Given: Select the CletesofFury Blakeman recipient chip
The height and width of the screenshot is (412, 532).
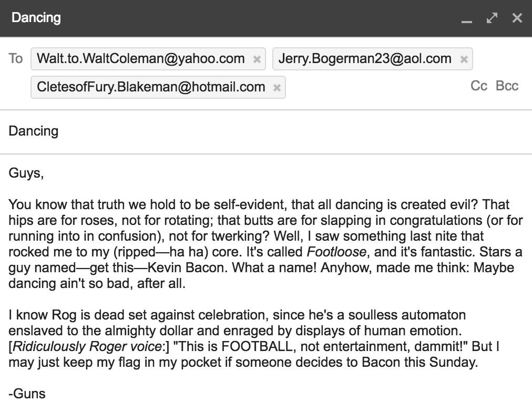Looking at the screenshot, I should (x=151, y=87).
